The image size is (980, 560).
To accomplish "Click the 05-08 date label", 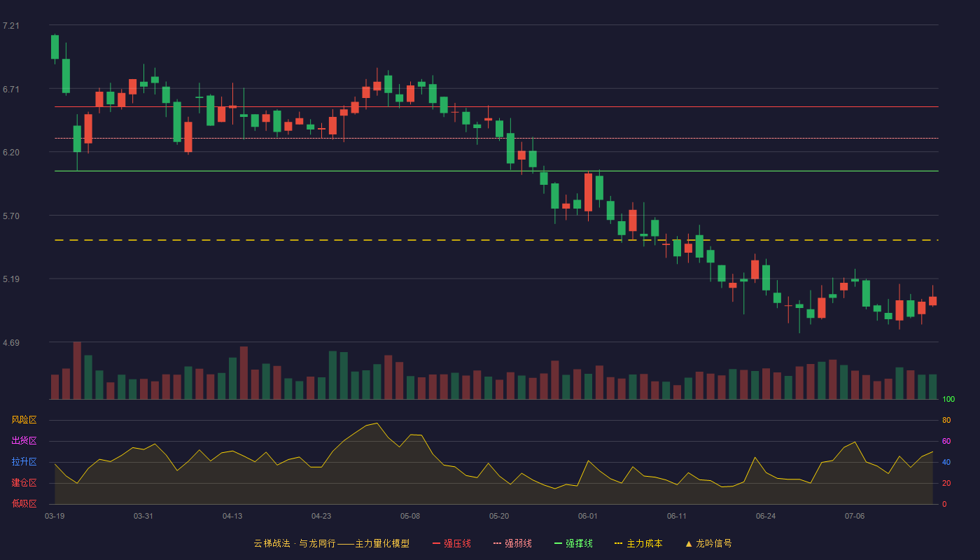I will pyautogui.click(x=410, y=516).
